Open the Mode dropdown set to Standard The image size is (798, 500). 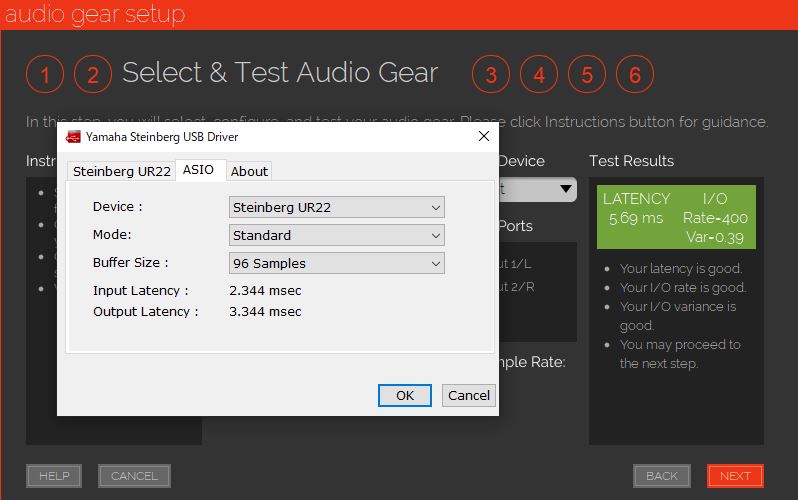tap(337, 235)
